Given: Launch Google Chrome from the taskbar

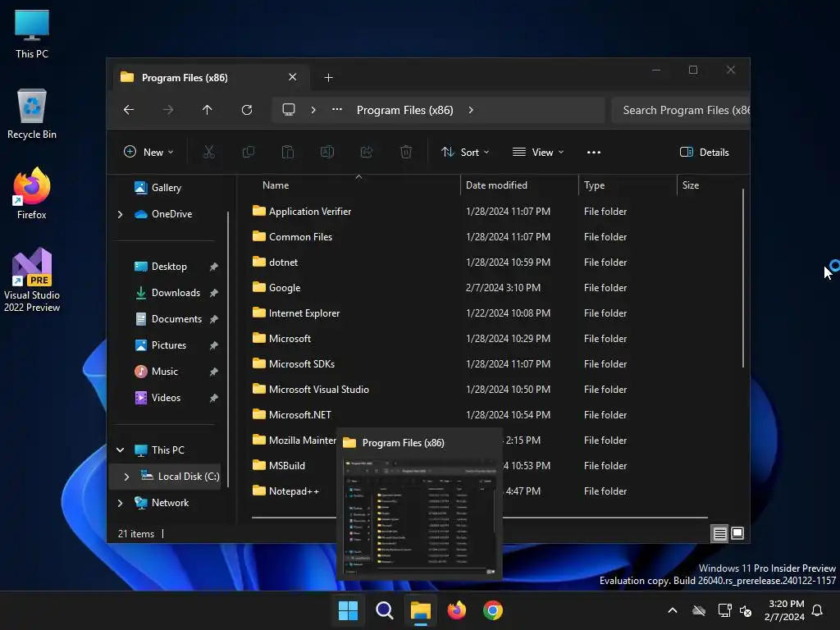Looking at the screenshot, I should coord(493,610).
